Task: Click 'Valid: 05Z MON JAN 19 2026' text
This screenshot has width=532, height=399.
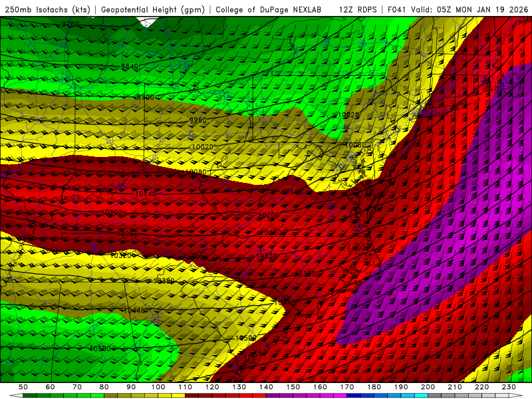Action: [x=469, y=10]
